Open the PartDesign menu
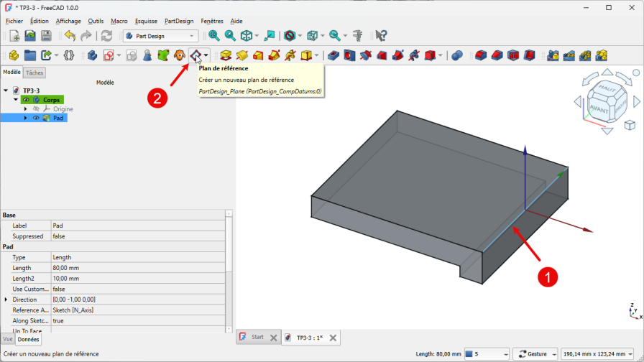 coord(179,21)
